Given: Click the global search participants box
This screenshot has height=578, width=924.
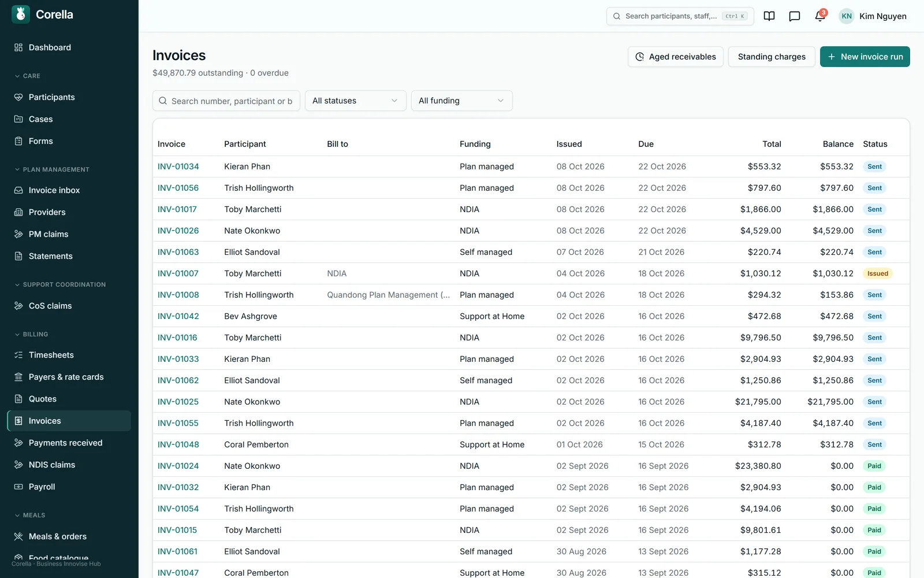Looking at the screenshot, I should 680,16.
